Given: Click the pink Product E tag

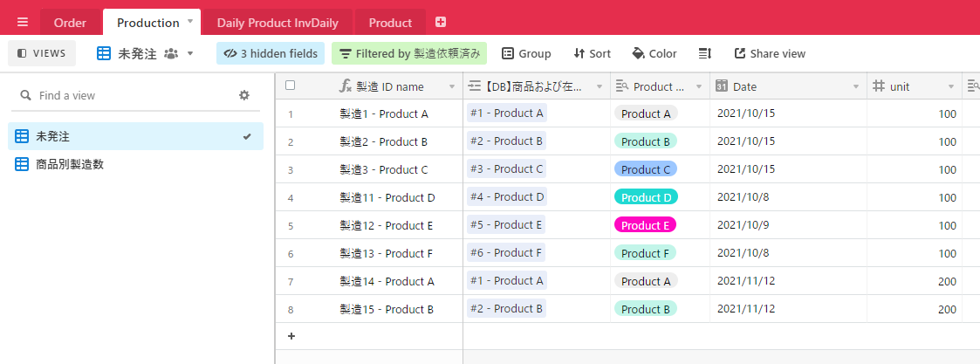Looking at the screenshot, I should tap(646, 225).
